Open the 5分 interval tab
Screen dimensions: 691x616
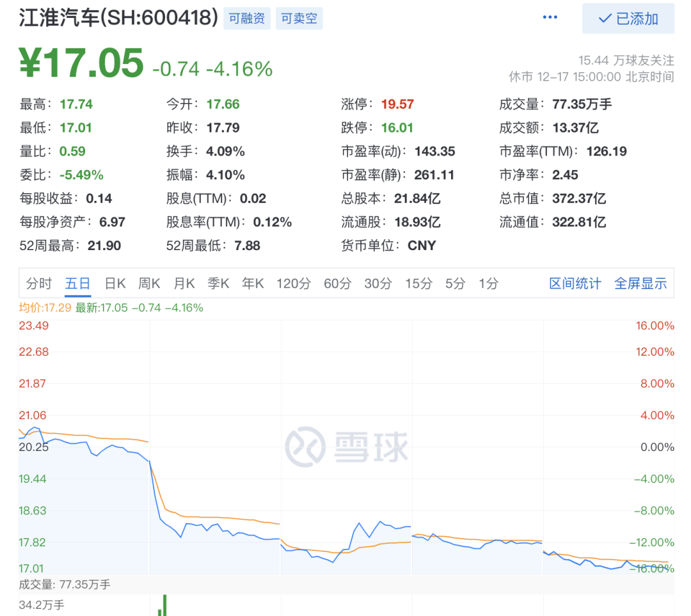pos(455,283)
